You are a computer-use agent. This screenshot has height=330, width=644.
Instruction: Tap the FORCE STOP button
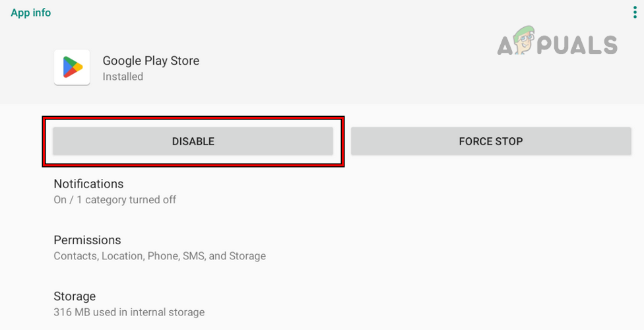coord(491,141)
